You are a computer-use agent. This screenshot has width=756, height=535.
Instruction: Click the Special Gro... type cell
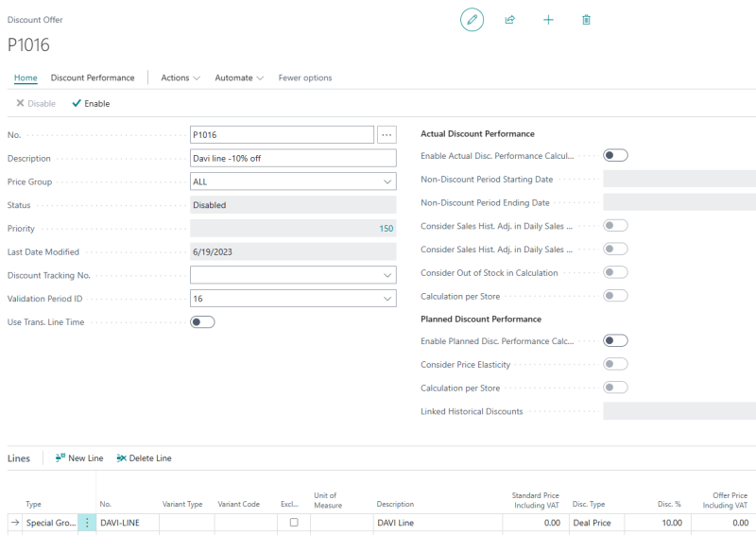pyautogui.click(x=51, y=523)
